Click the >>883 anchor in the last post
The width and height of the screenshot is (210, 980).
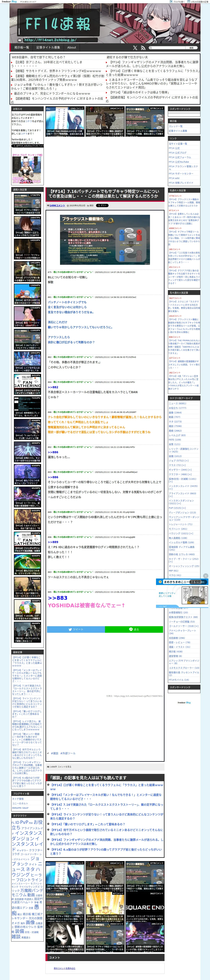point(58,598)
